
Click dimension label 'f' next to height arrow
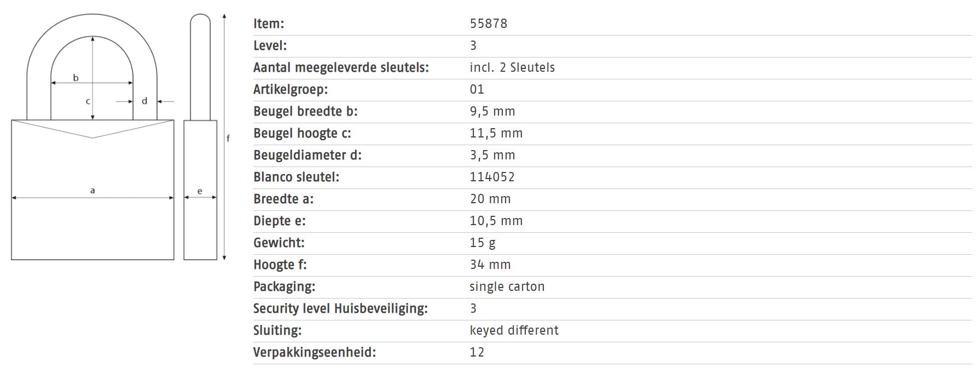point(228,138)
